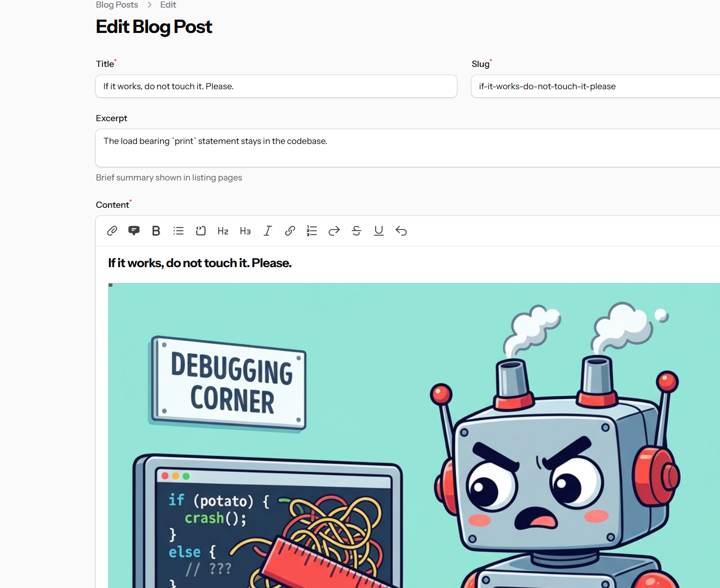Create a numbered list
Screen dimensions: 720x588
312,231
